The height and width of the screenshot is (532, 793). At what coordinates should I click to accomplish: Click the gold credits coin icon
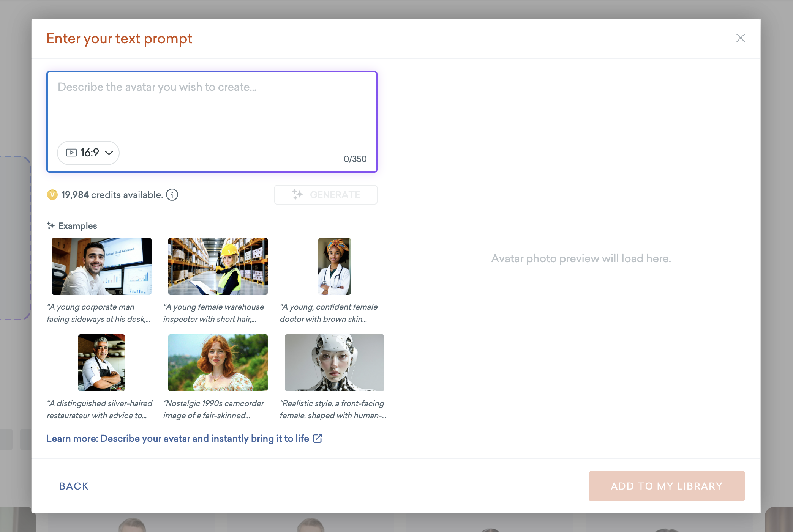[x=52, y=195]
